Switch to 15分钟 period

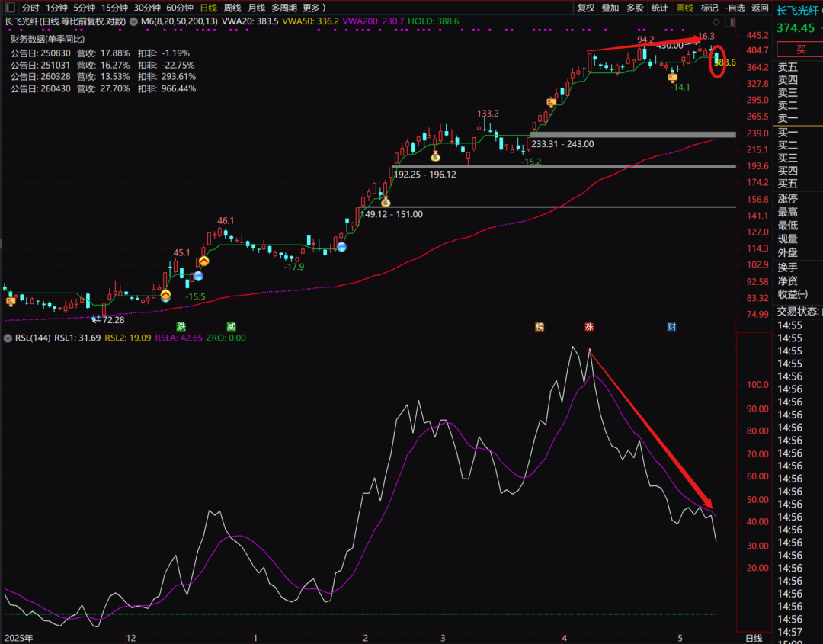coord(114,8)
